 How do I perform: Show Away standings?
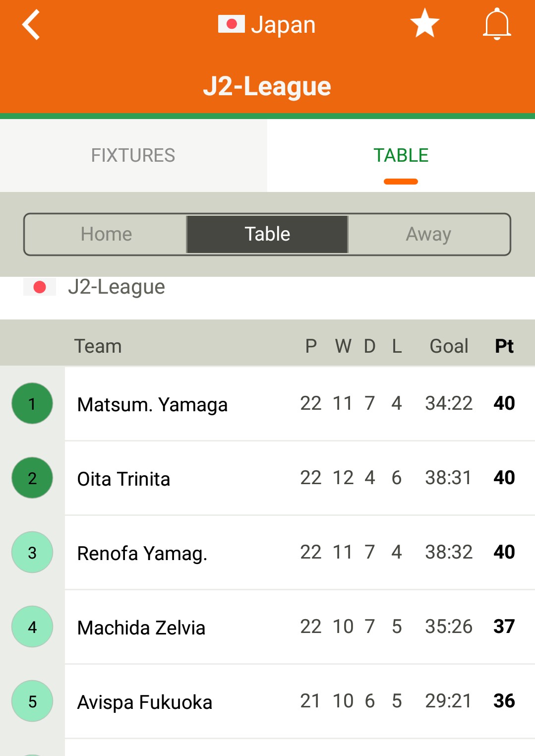[428, 234]
